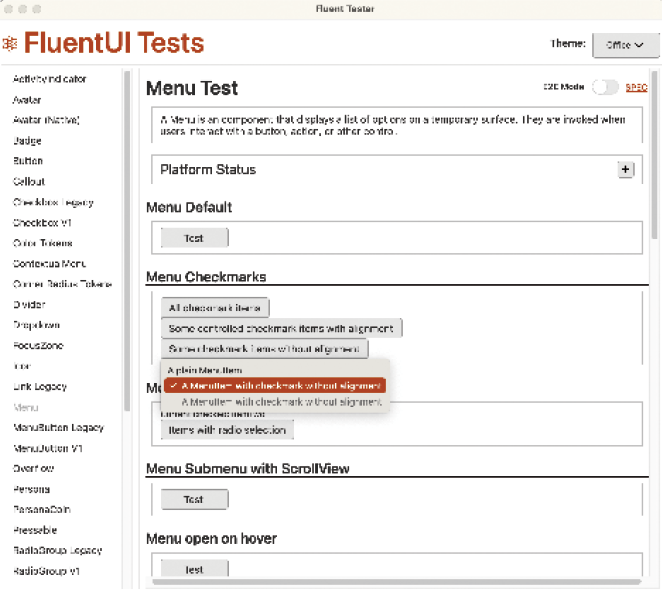Viewport: 662px width, 590px height.
Task: Open RadioGroup V1 test page
Action: [x=46, y=571]
